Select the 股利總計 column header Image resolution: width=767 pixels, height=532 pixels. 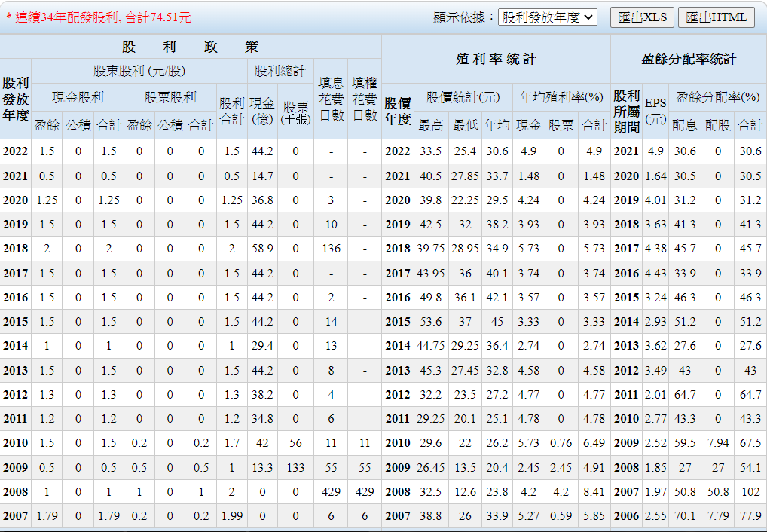coord(280,71)
